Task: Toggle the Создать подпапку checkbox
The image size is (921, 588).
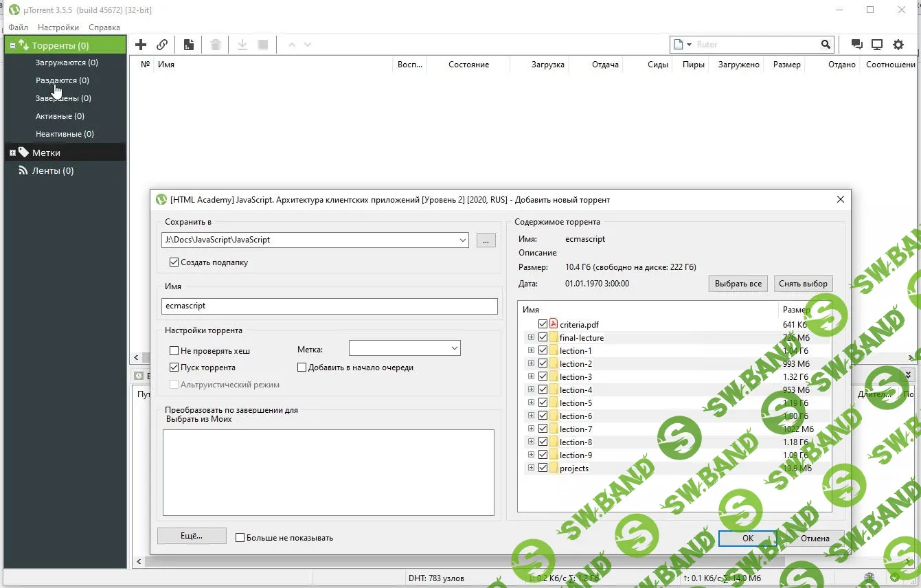Action: click(x=174, y=262)
